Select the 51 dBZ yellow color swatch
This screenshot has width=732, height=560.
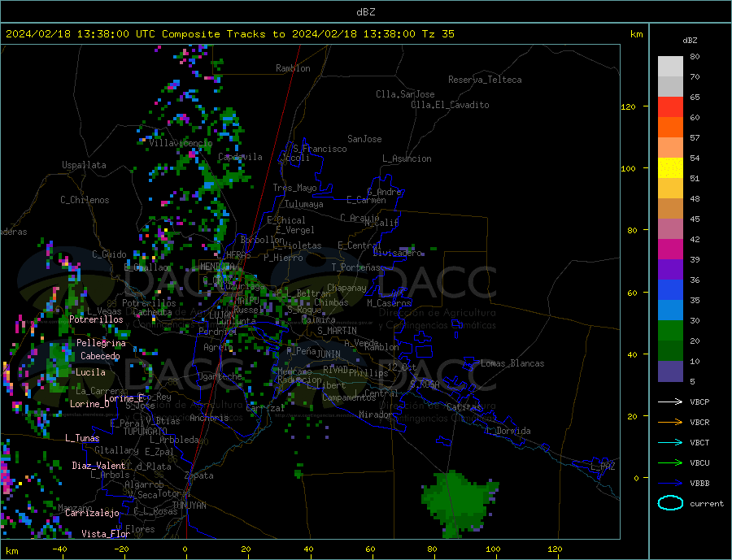click(670, 168)
